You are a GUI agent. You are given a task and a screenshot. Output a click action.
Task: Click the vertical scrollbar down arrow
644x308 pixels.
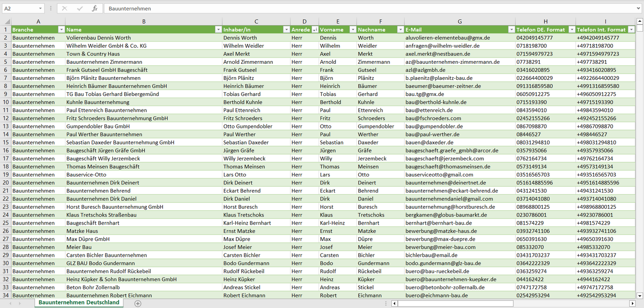point(640,295)
